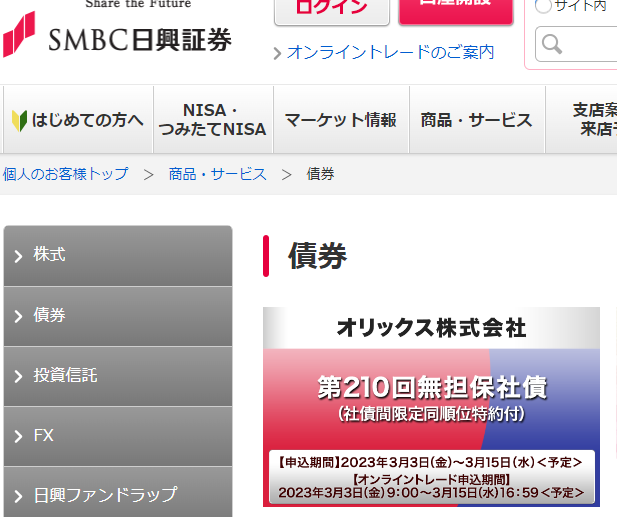Click the search magnifier icon
617x517 pixels.
(552, 44)
